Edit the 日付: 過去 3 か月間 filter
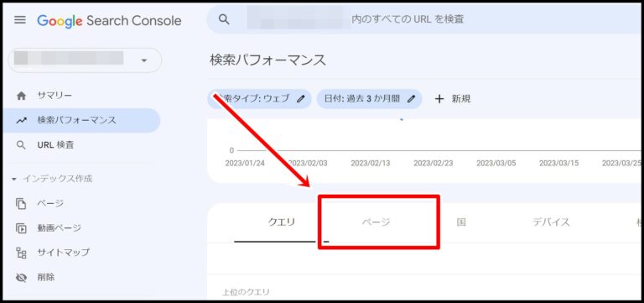The image size is (644, 303). [369, 99]
